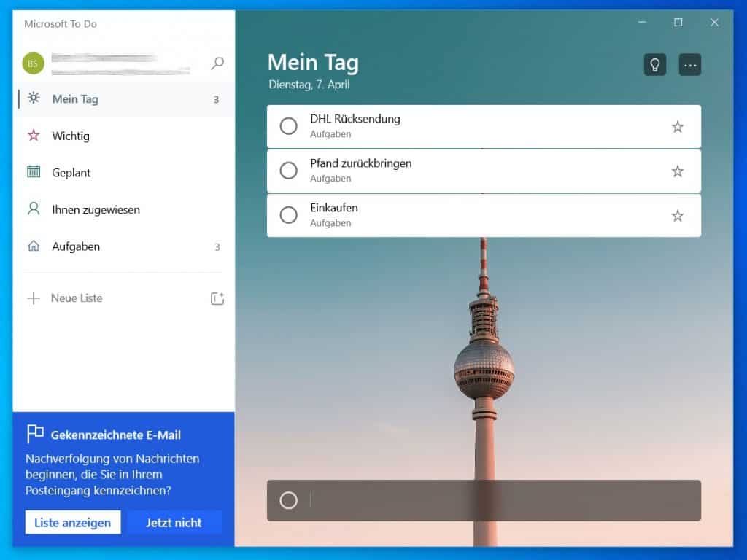The image size is (747, 560).
Task: Star Pfand zurückbringen as important
Action: (678, 171)
